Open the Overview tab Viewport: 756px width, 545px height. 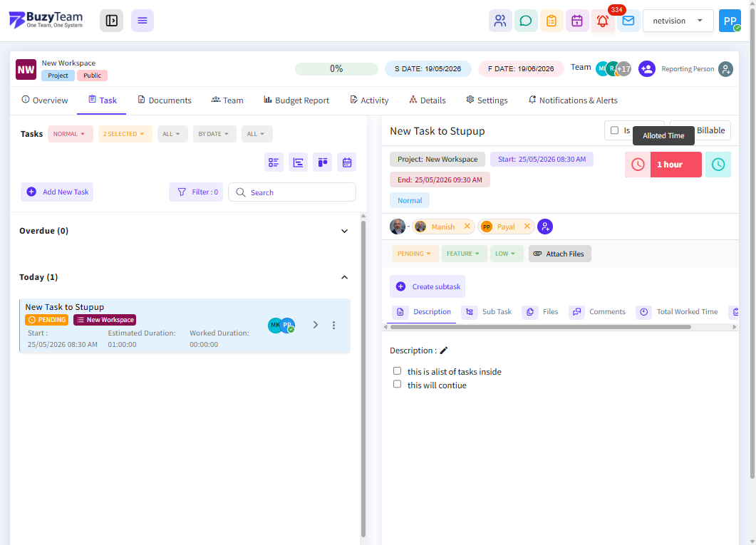(x=45, y=100)
